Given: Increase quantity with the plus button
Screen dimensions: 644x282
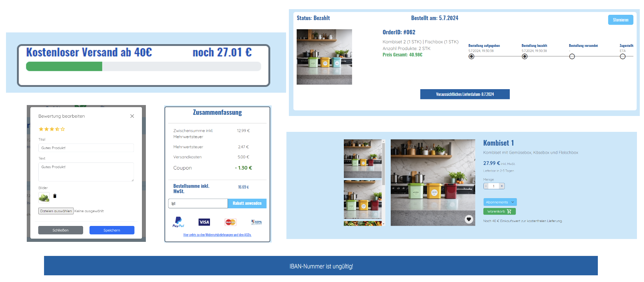Looking at the screenshot, I should point(502,186).
